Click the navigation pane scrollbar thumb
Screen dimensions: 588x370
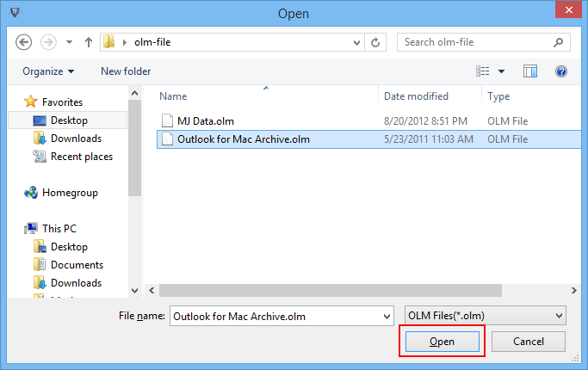[x=134, y=149]
